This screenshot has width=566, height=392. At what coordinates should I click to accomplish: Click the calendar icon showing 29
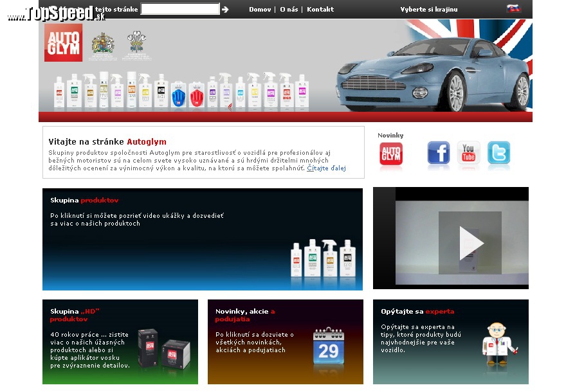pos(329,346)
